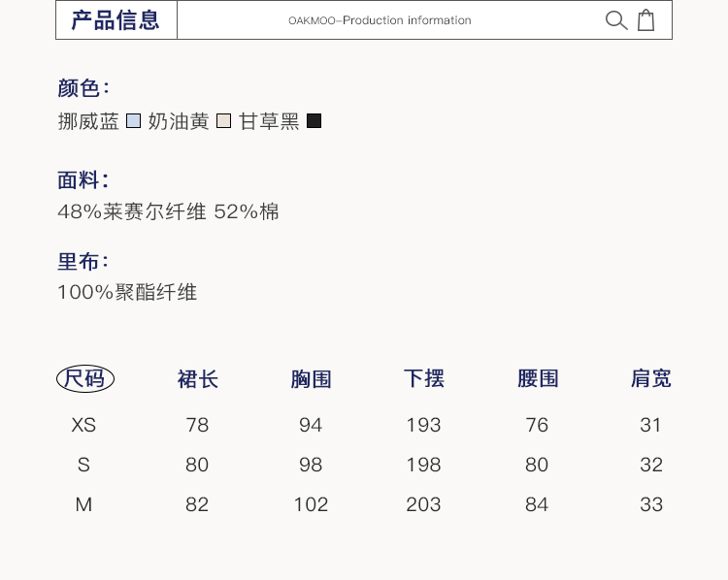Click the 48%莱赛尔纤维 52%棉 text
The height and width of the screenshot is (580, 728).
tap(168, 211)
